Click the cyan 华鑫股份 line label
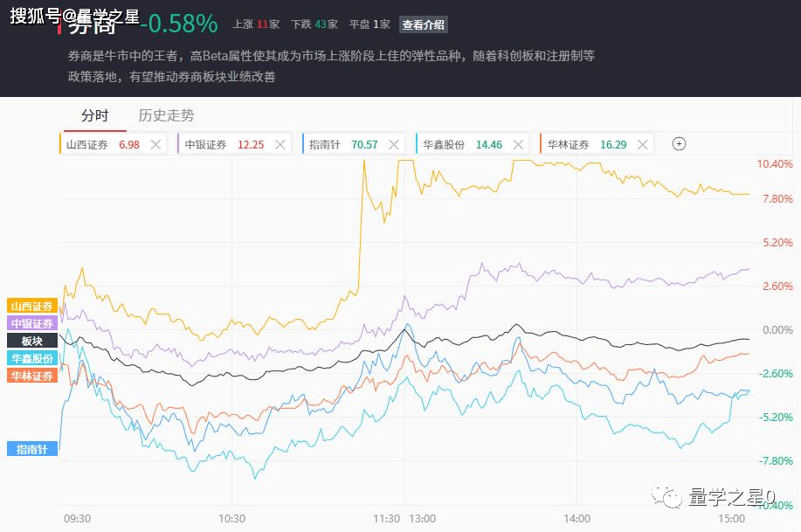This screenshot has height=532, width=801. [31, 358]
